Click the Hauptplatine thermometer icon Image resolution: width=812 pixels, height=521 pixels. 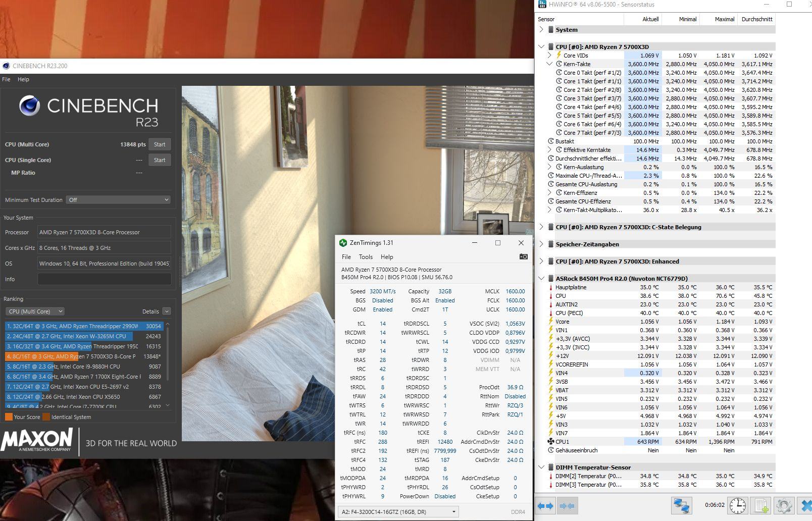pos(551,287)
